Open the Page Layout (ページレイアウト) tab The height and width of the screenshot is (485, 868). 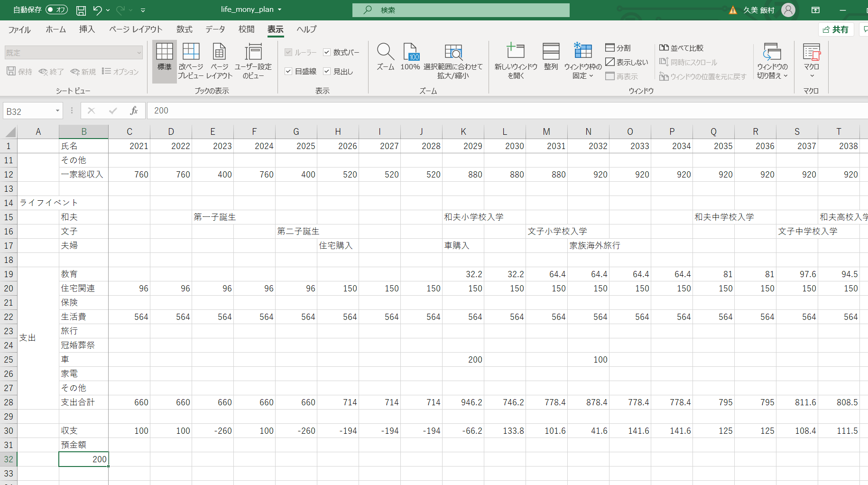(x=136, y=29)
